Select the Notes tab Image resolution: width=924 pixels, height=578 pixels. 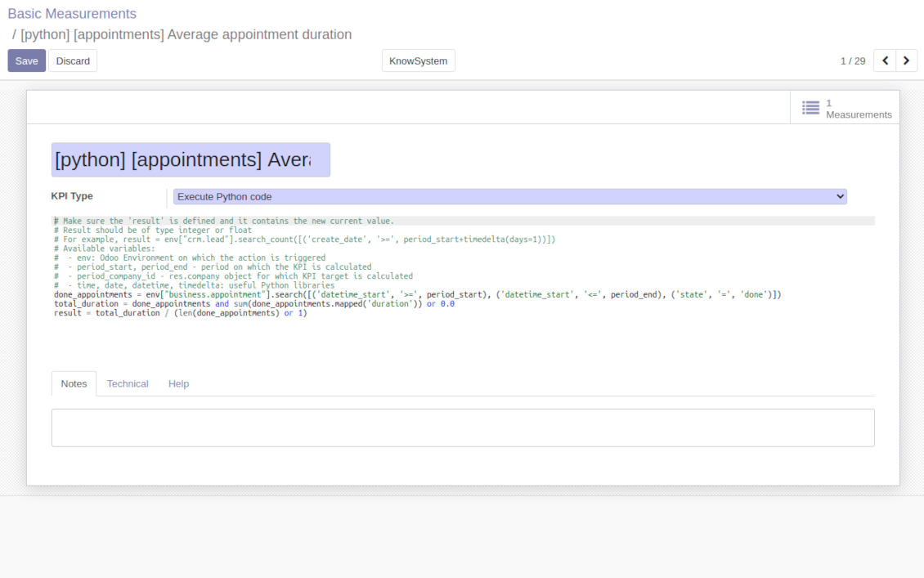[x=74, y=383]
